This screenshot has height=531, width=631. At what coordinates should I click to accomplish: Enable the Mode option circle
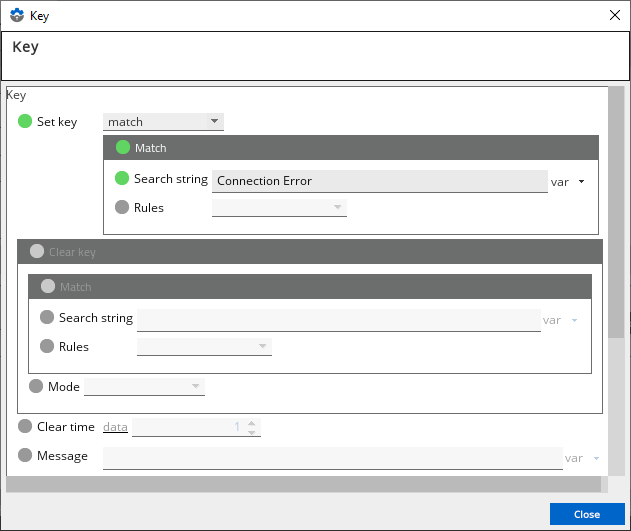tap(37, 386)
